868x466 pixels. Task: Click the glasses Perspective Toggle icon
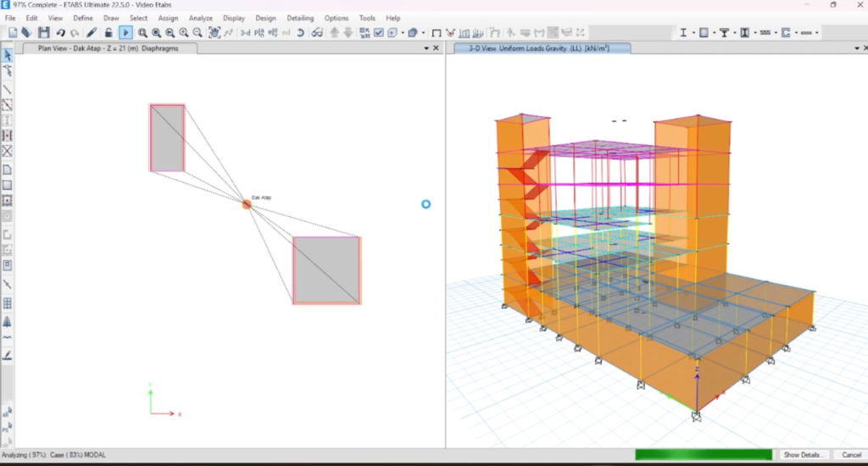tap(317, 33)
